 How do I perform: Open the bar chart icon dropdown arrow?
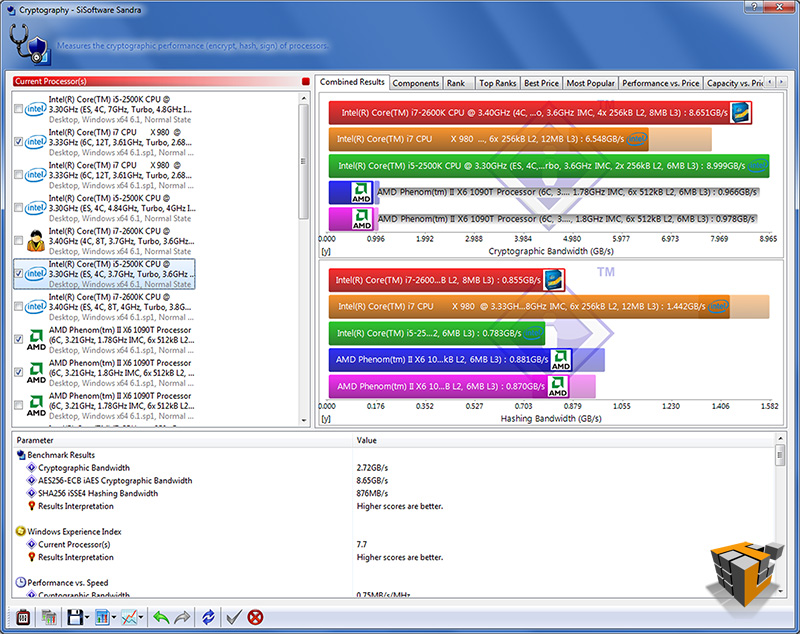pos(114,618)
